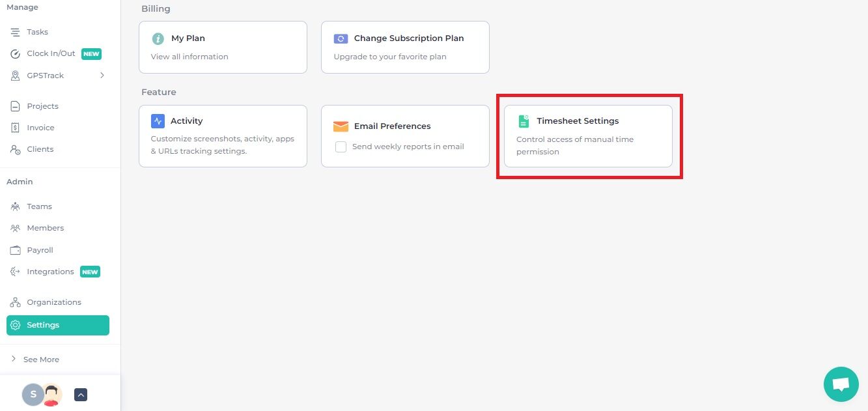
Task: Expand See More in sidebar
Action: [x=41, y=360]
